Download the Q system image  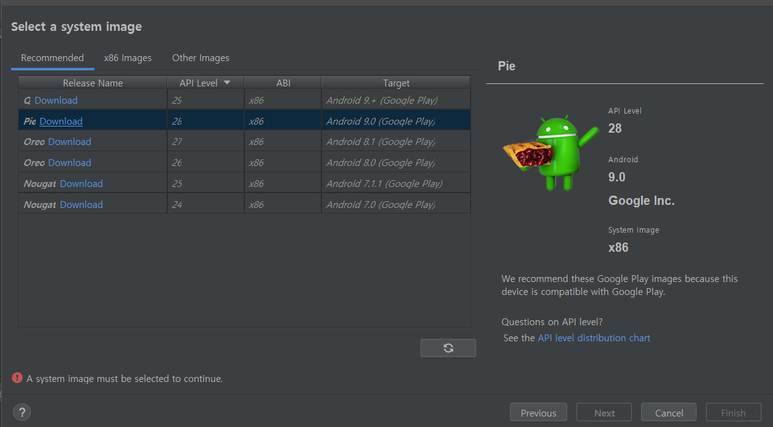56,100
